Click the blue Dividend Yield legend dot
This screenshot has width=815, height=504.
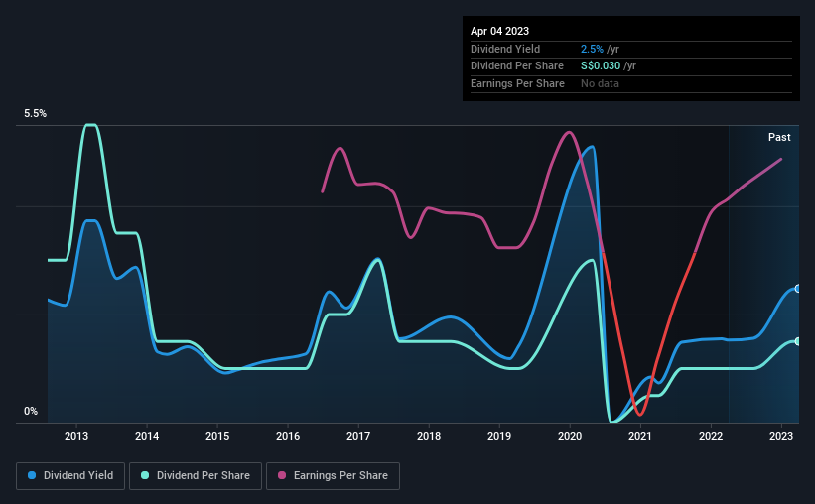point(32,475)
